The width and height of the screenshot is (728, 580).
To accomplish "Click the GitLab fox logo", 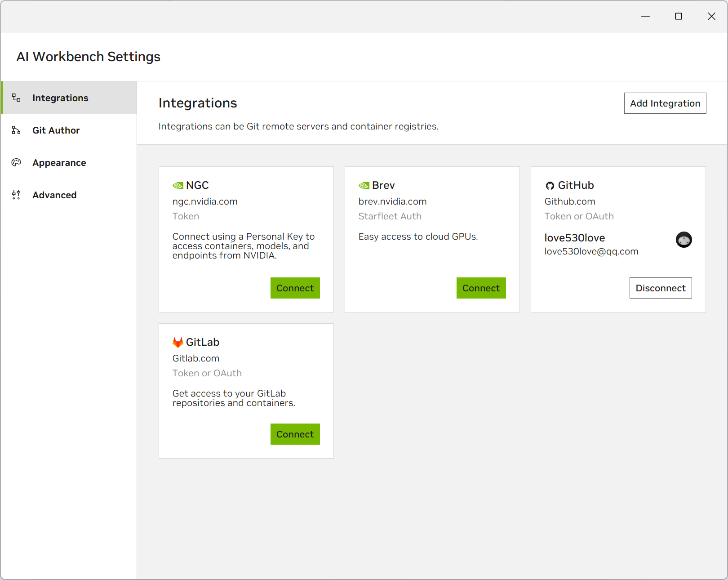I will [x=178, y=342].
